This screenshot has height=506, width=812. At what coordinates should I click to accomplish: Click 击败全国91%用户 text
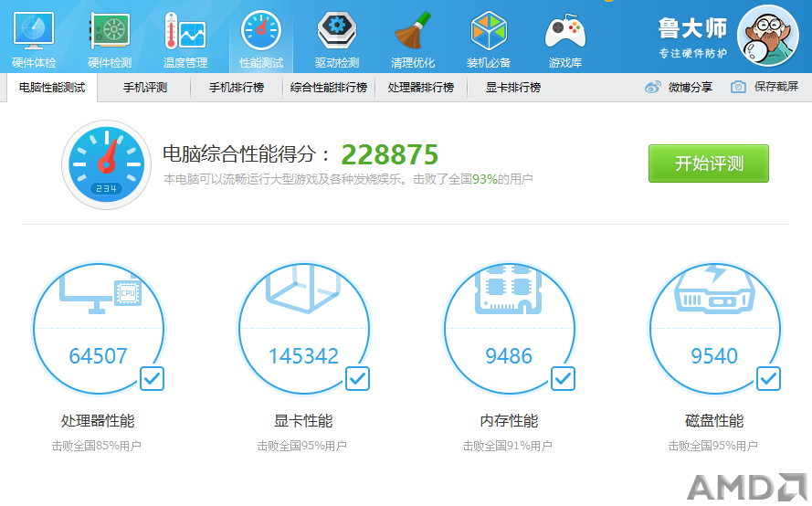(x=508, y=446)
